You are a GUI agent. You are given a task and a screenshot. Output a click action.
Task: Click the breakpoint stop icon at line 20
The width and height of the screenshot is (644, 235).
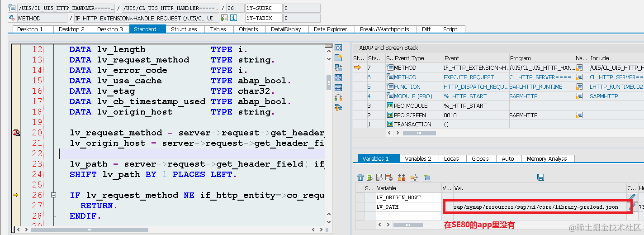pos(16,133)
